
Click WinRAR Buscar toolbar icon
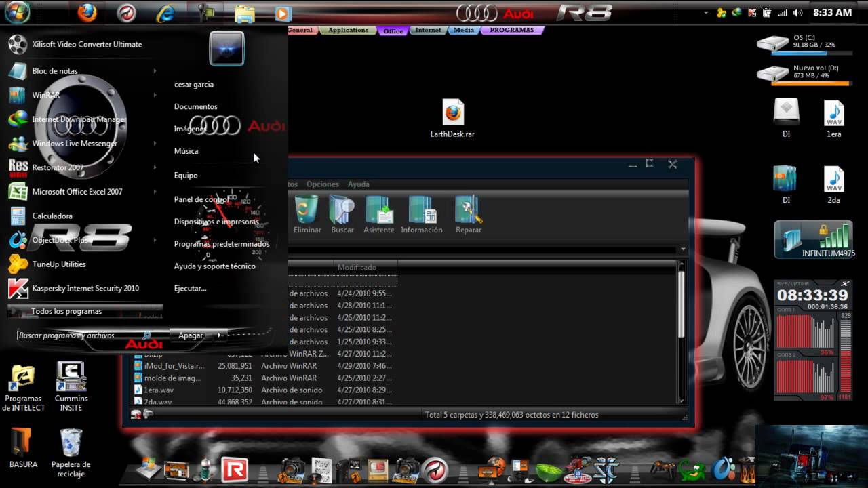click(x=342, y=215)
